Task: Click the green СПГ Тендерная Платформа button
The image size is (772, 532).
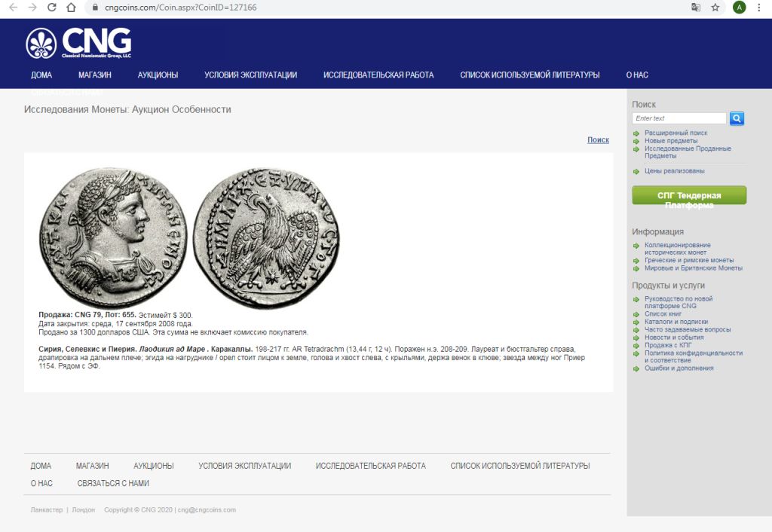Action: (x=689, y=195)
